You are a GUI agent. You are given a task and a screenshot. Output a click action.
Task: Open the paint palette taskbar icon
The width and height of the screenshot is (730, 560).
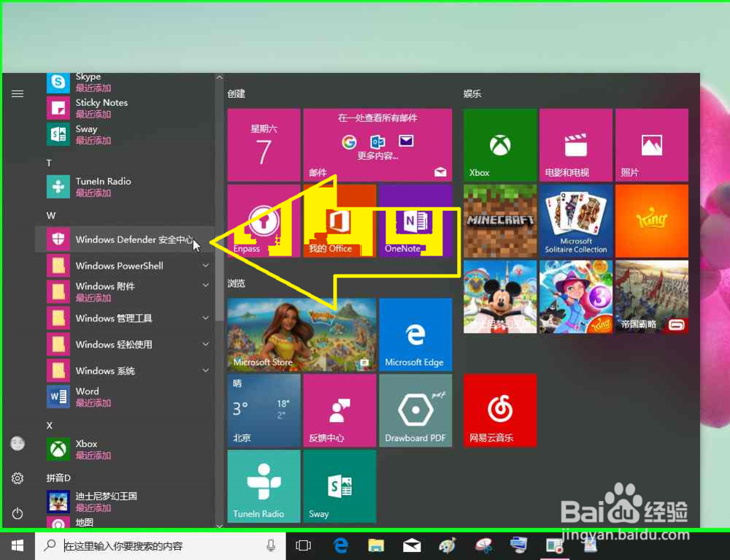pyautogui.click(x=447, y=545)
